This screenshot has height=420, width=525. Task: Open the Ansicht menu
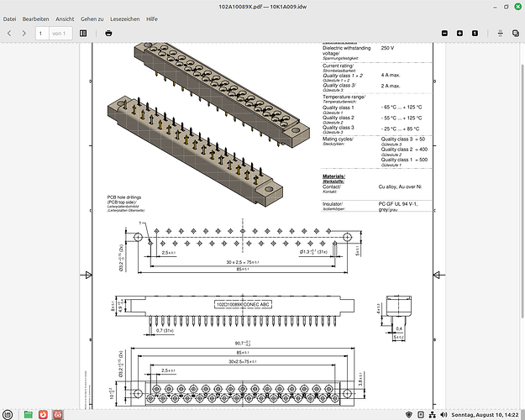click(x=65, y=19)
